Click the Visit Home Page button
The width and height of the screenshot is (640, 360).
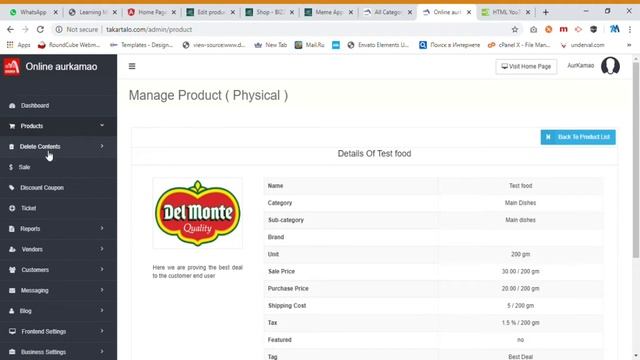tap(526, 66)
